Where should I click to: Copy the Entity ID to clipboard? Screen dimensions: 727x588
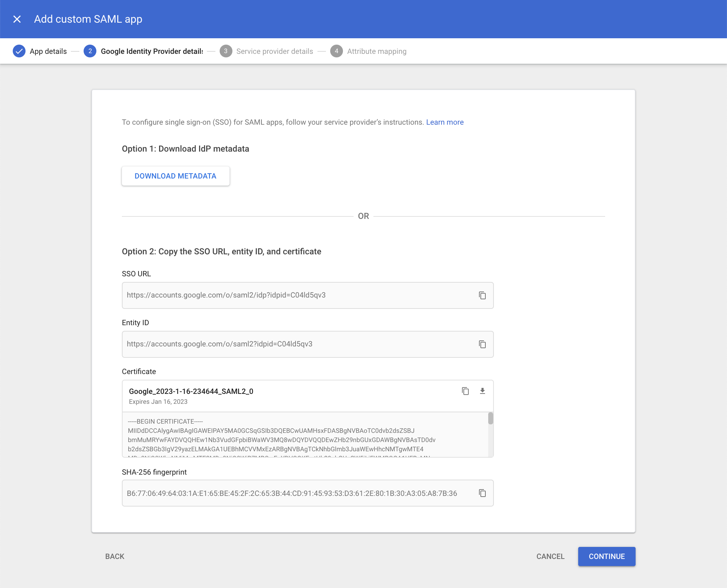pos(482,344)
